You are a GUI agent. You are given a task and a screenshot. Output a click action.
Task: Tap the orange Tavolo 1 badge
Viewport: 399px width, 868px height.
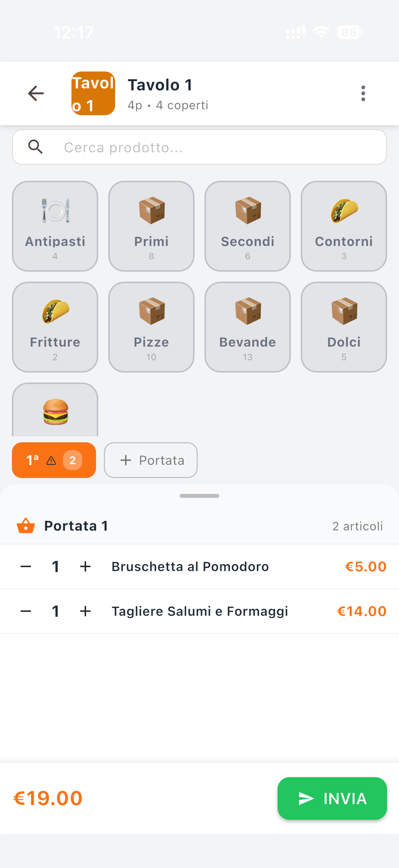coord(93,93)
